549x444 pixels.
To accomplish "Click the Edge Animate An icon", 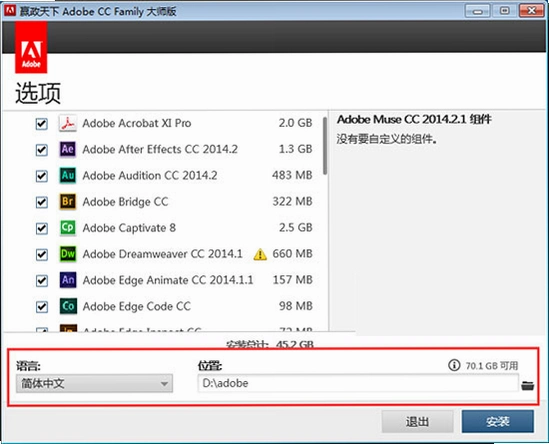I will [68, 280].
